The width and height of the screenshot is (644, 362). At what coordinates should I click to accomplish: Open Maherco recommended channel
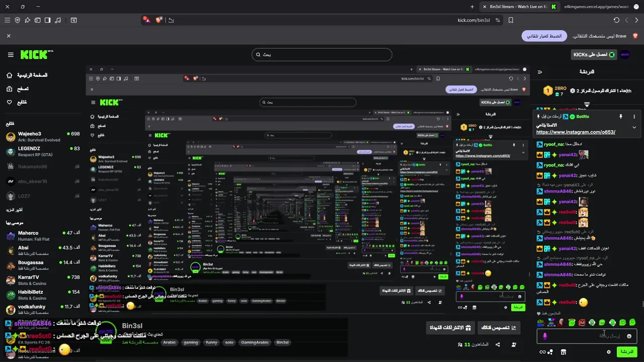click(43, 236)
